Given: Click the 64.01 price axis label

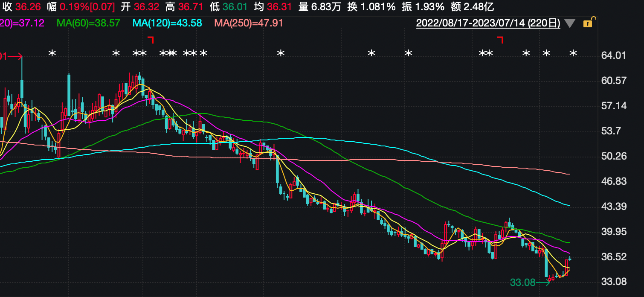Looking at the screenshot, I should (613, 55).
